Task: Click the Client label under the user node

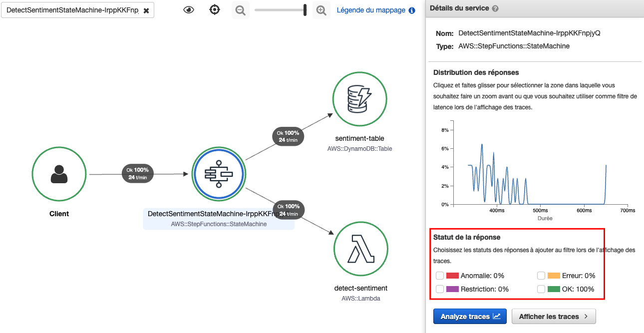Action: click(59, 214)
